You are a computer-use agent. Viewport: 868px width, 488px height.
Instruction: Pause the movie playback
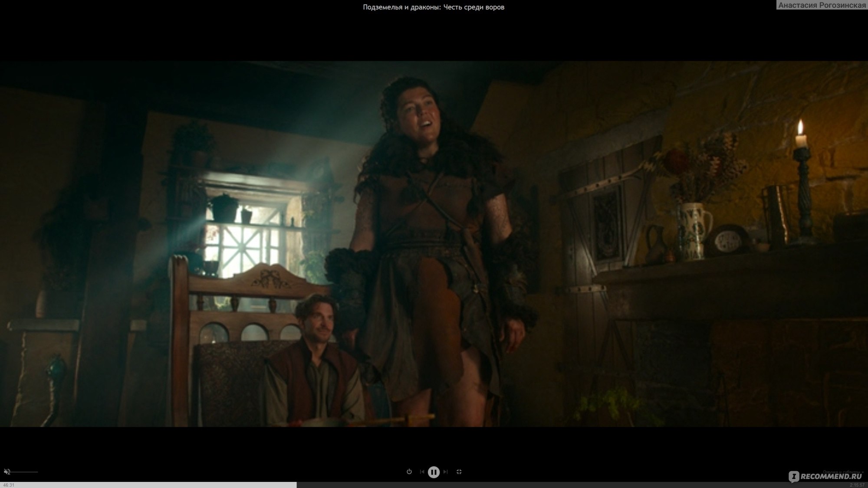(434, 472)
